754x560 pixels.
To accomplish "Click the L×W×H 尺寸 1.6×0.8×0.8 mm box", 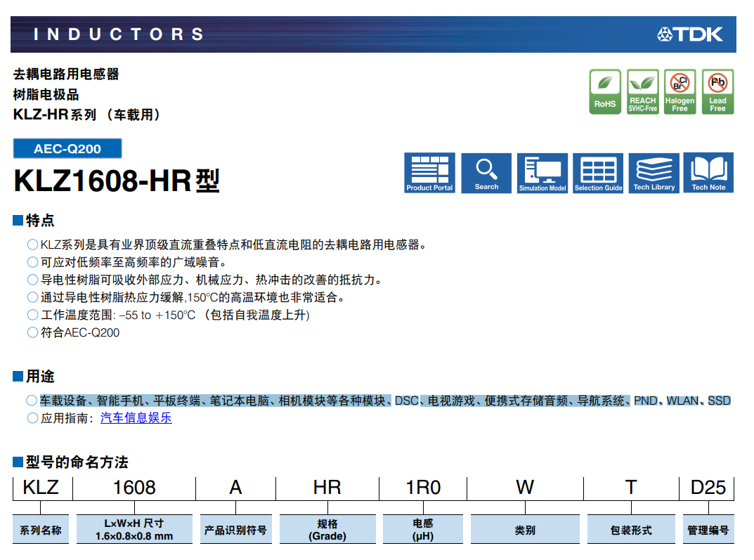I will pos(134,530).
